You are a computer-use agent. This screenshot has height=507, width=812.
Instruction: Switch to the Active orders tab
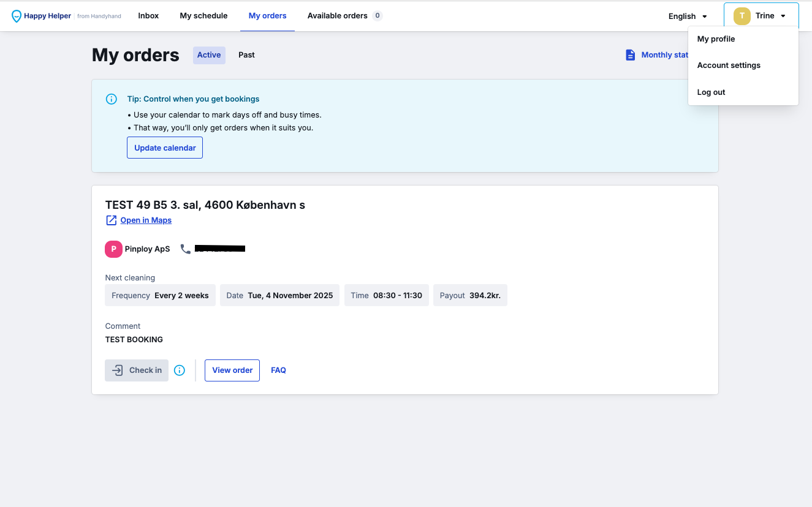(209, 55)
